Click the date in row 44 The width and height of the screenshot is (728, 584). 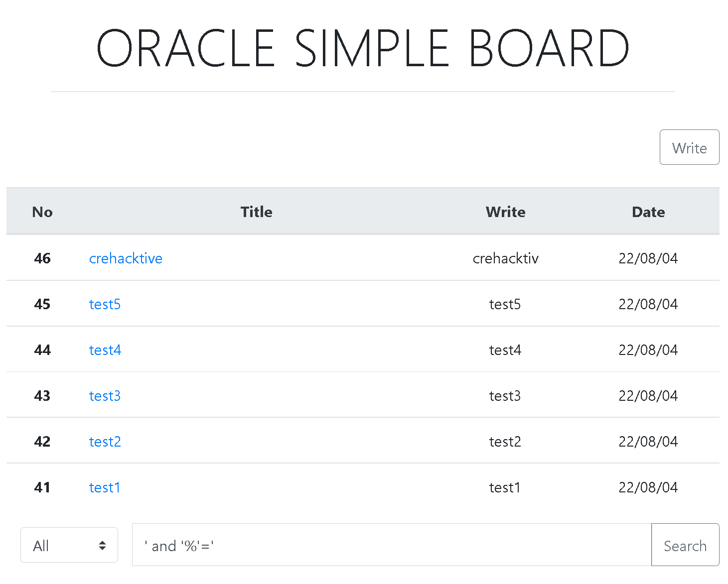point(648,350)
